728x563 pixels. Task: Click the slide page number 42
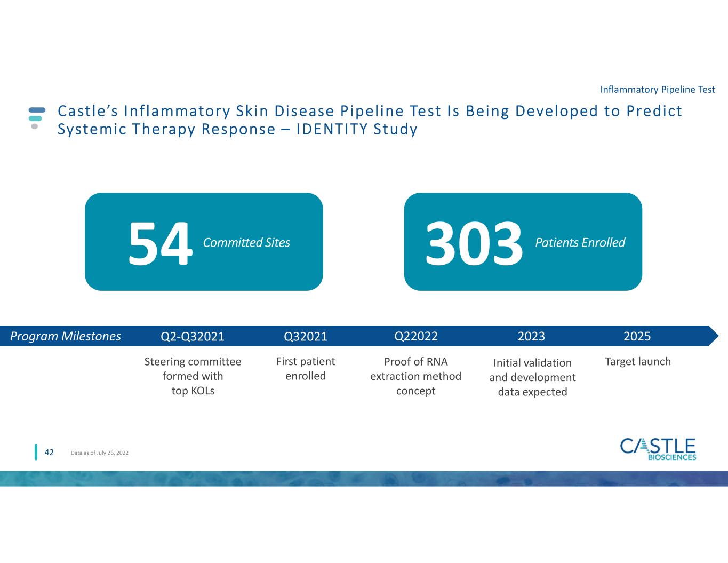[49, 453]
